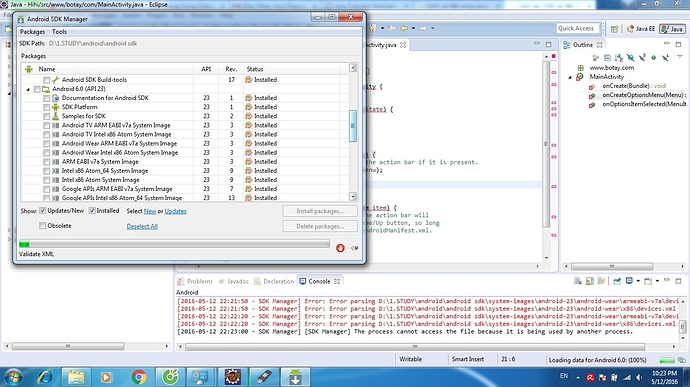Sort packages by the API column header
The image size is (690, 387).
pos(206,69)
